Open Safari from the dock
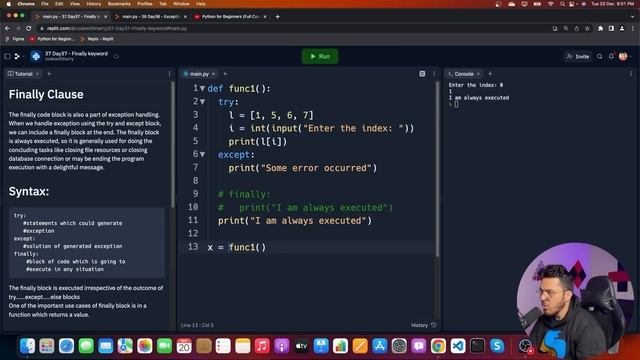This screenshot has height=360, width=640. coord(66,346)
